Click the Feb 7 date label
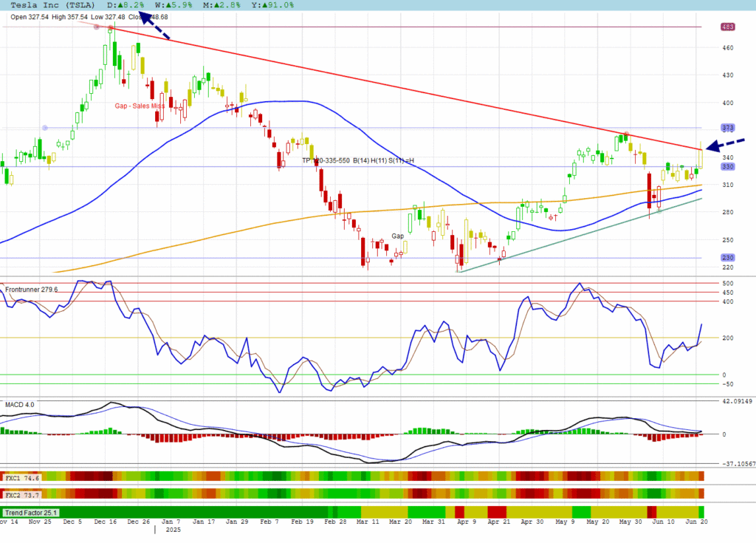Screen dimensions: 756x543 [269, 522]
